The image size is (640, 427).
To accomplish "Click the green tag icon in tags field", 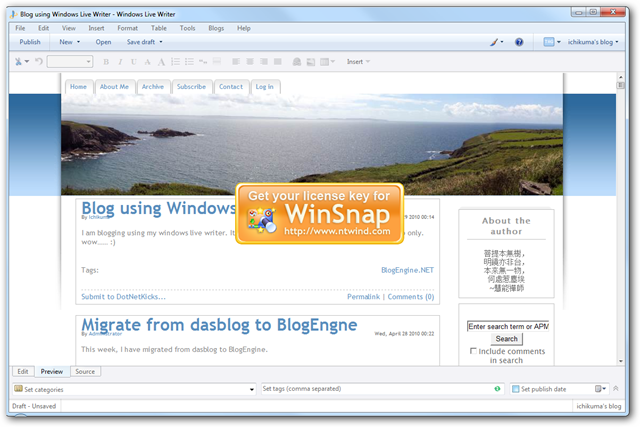I will [x=497, y=389].
